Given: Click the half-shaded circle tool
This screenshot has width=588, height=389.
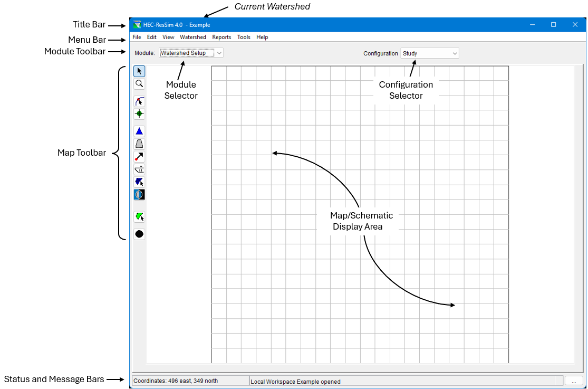Looking at the screenshot, I should pos(139,194).
